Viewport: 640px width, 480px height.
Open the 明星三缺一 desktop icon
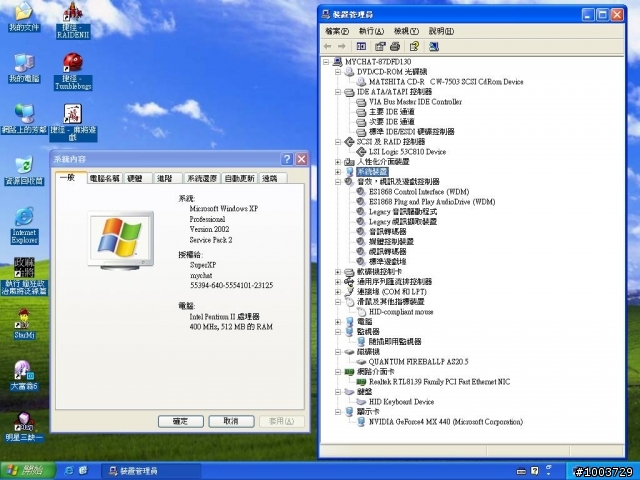pos(24,427)
